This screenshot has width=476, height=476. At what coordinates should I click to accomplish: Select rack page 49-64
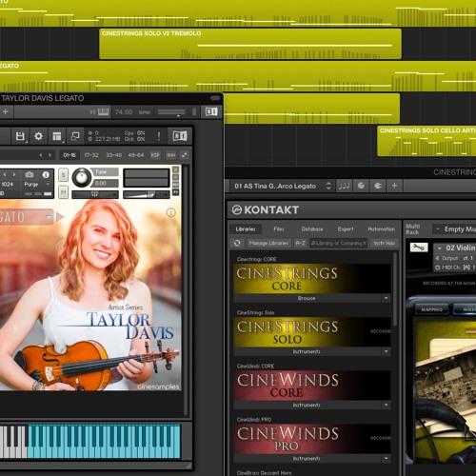(136, 155)
